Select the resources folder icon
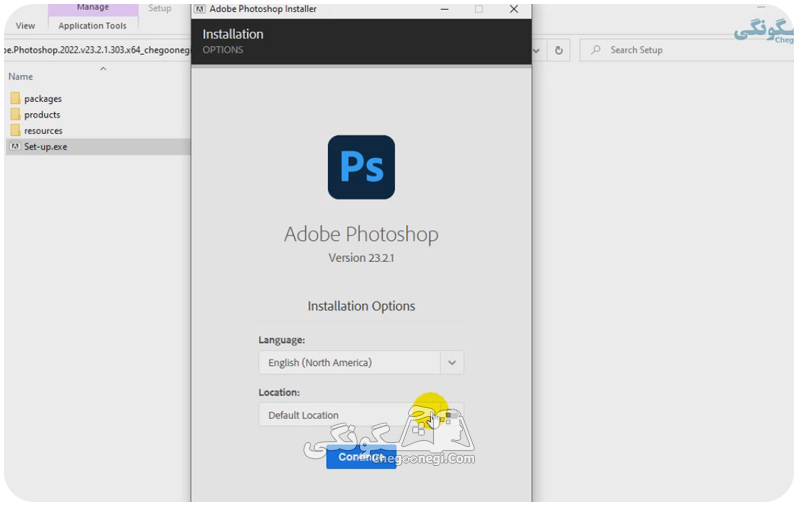The image size is (798, 508). point(15,130)
